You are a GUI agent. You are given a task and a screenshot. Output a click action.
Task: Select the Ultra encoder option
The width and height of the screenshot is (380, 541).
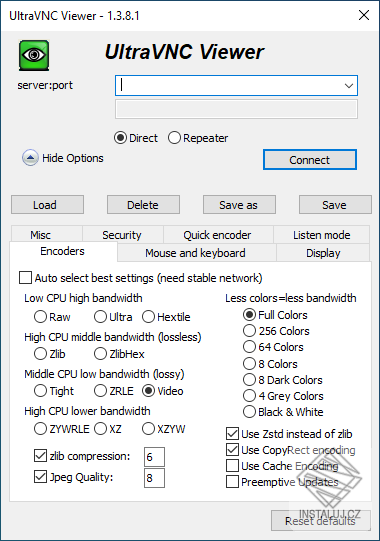100,317
